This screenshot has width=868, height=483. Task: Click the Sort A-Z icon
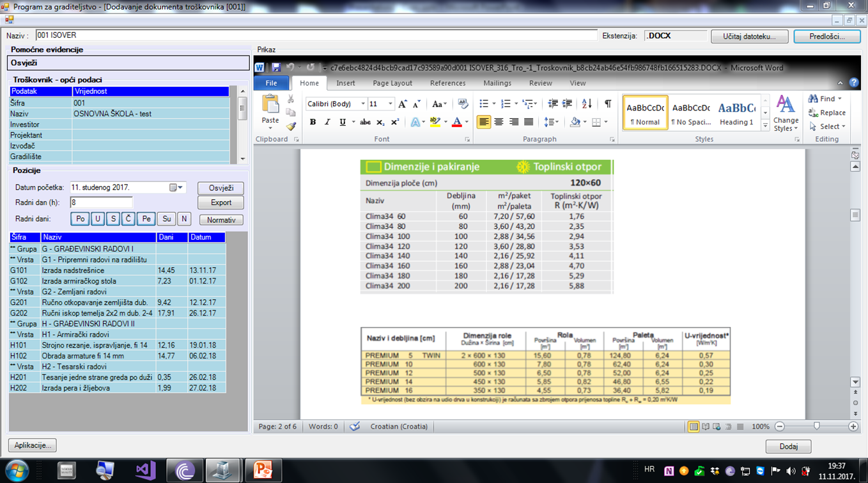click(587, 103)
